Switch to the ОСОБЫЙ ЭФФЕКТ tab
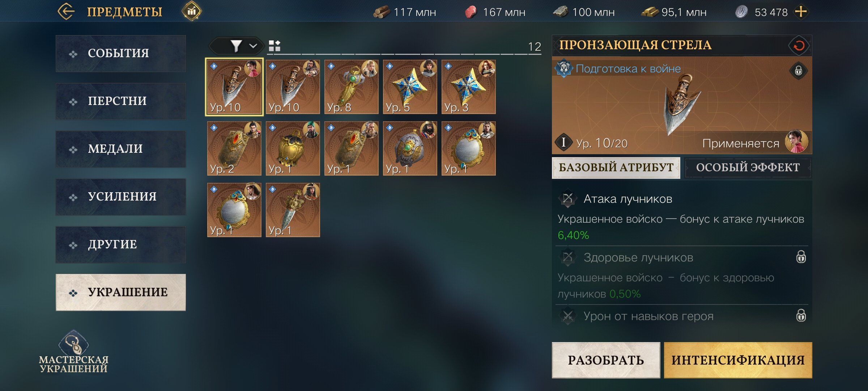The image size is (868, 391). pos(748,168)
